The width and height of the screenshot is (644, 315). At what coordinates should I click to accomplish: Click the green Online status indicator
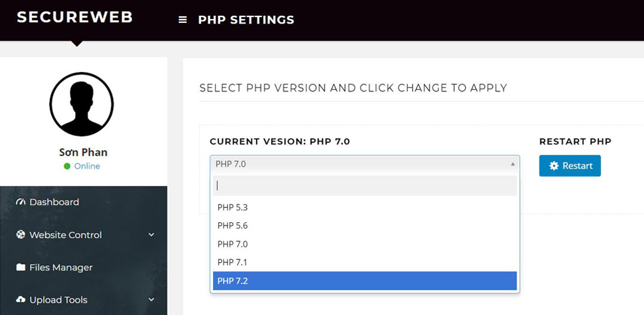point(67,167)
